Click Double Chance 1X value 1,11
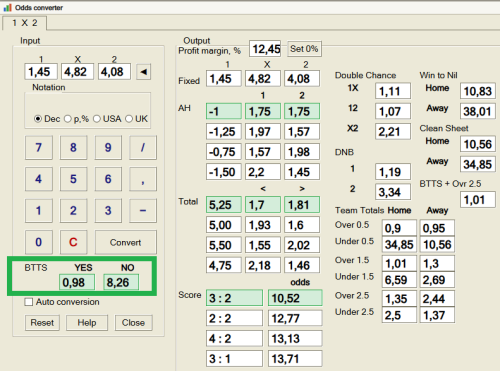The image size is (500, 371). [393, 91]
